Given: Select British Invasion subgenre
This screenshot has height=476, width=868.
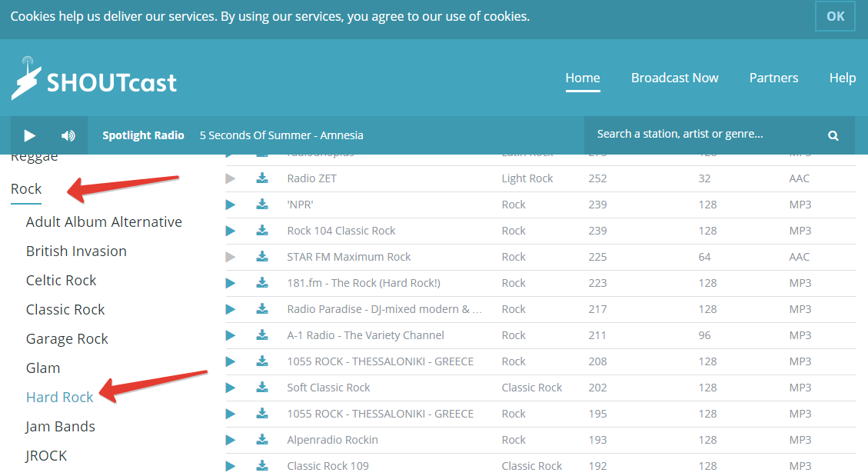Looking at the screenshot, I should pos(76,251).
